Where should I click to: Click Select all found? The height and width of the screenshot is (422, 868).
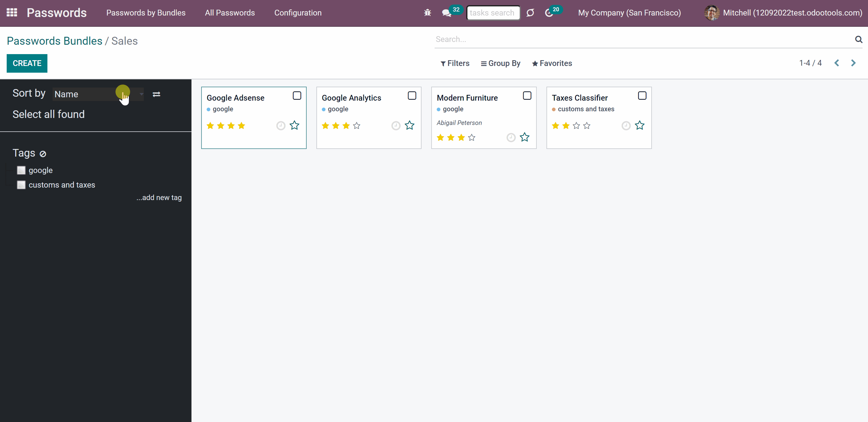(49, 114)
